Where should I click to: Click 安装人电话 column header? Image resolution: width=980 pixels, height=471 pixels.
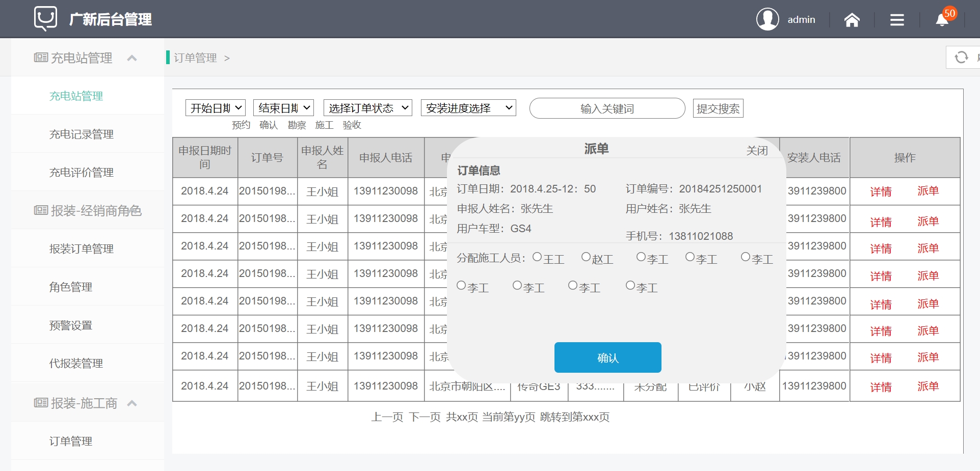coord(814,158)
